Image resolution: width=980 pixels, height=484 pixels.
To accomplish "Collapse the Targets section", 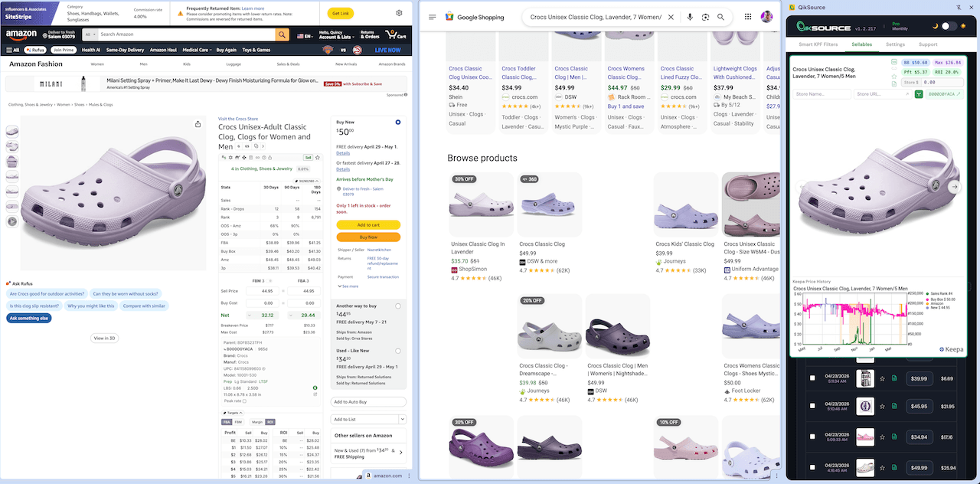I will pyautogui.click(x=232, y=412).
